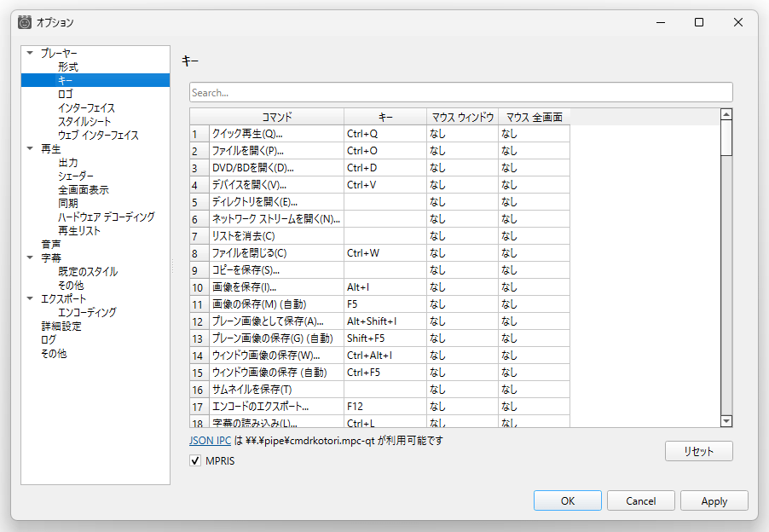Screen dimensions: 769x532
Task: Select ウィンドウ画像の保存(W)... command
Action: (x=276, y=356)
